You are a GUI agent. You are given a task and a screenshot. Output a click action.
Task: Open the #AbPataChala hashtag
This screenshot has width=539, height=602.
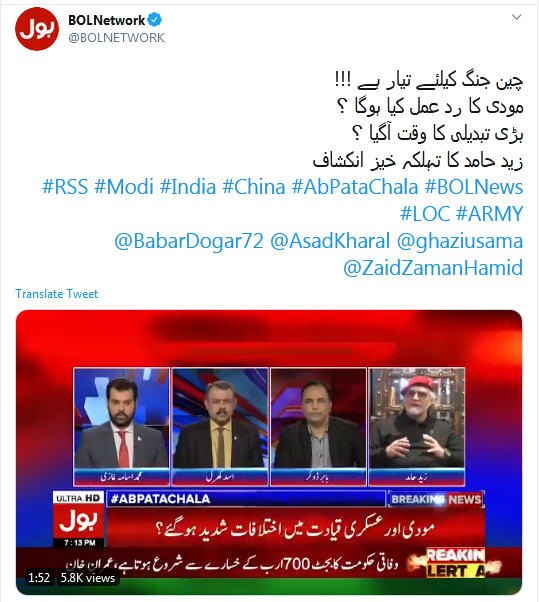pos(355,187)
